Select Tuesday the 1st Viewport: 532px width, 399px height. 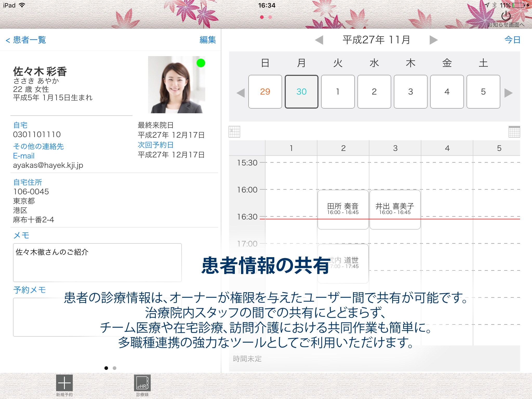pos(338,92)
